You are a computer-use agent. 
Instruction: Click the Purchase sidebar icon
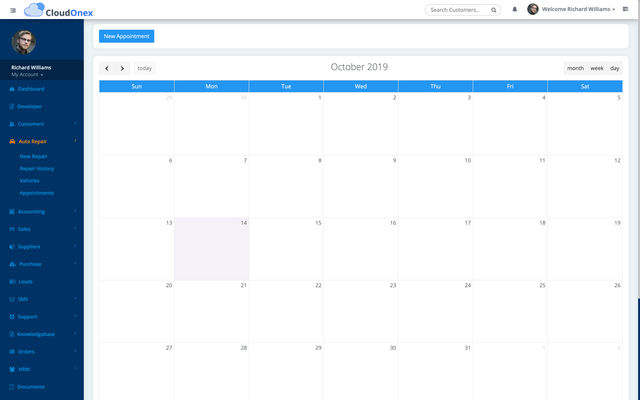click(12, 264)
